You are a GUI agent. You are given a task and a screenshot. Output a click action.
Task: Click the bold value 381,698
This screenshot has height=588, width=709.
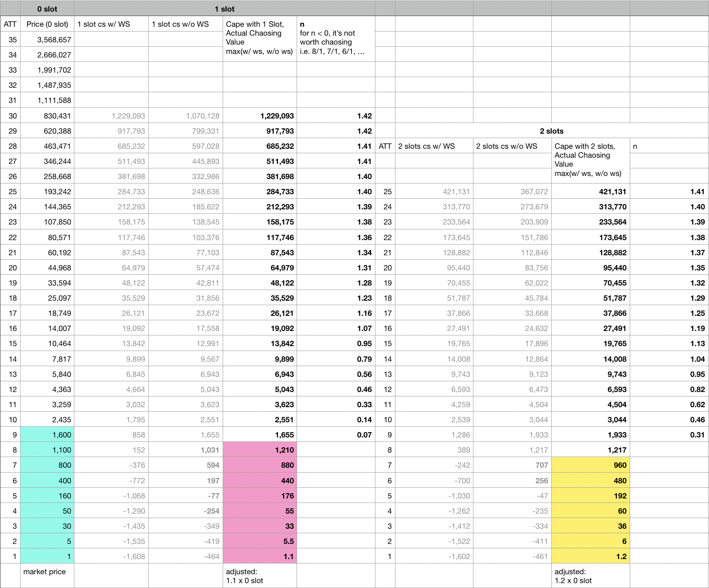[x=260, y=176]
